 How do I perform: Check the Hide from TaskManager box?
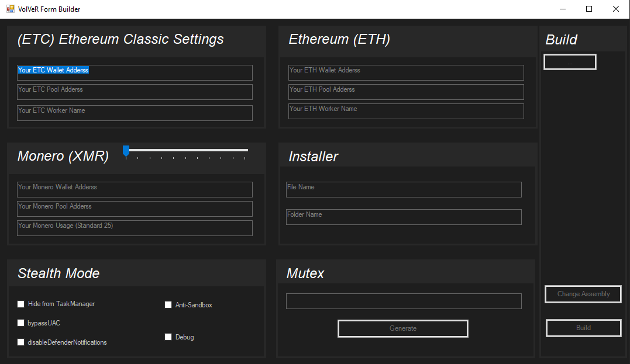point(21,304)
